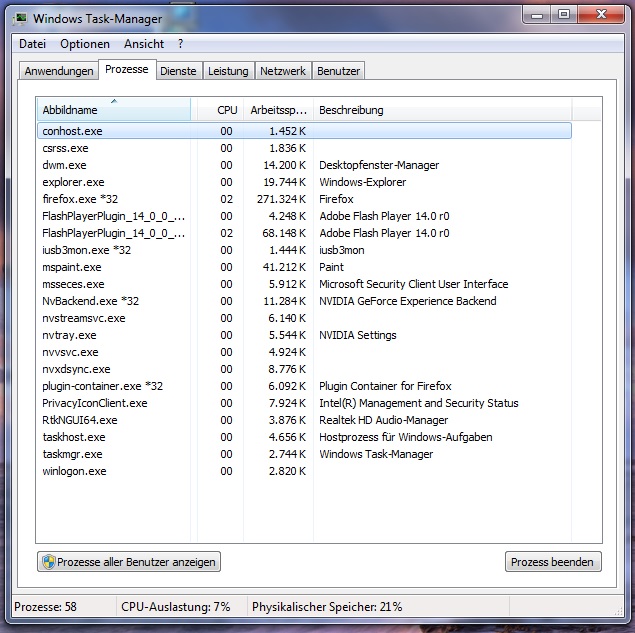Sort by Beschreibung column header

pos(442,109)
